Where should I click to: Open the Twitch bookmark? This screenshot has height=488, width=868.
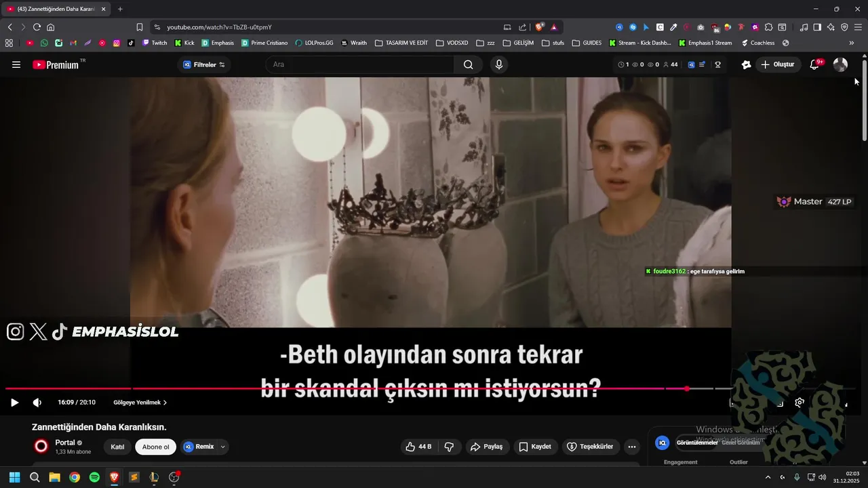[x=155, y=43]
